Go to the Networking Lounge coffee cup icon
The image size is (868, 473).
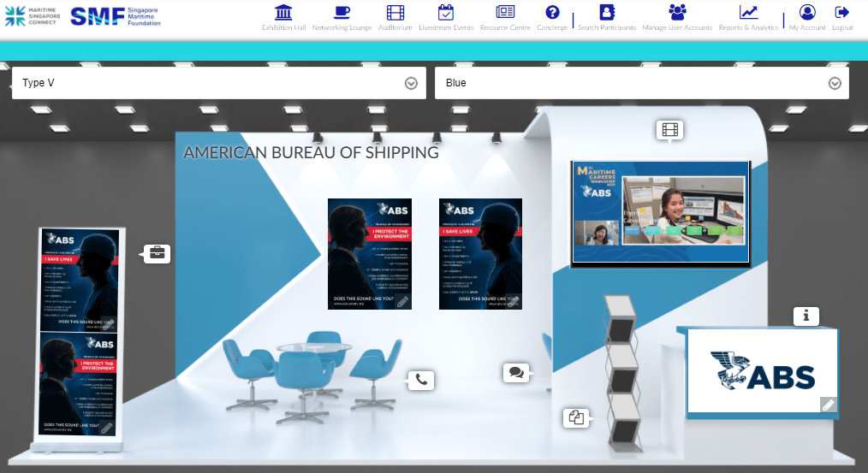tap(342, 12)
